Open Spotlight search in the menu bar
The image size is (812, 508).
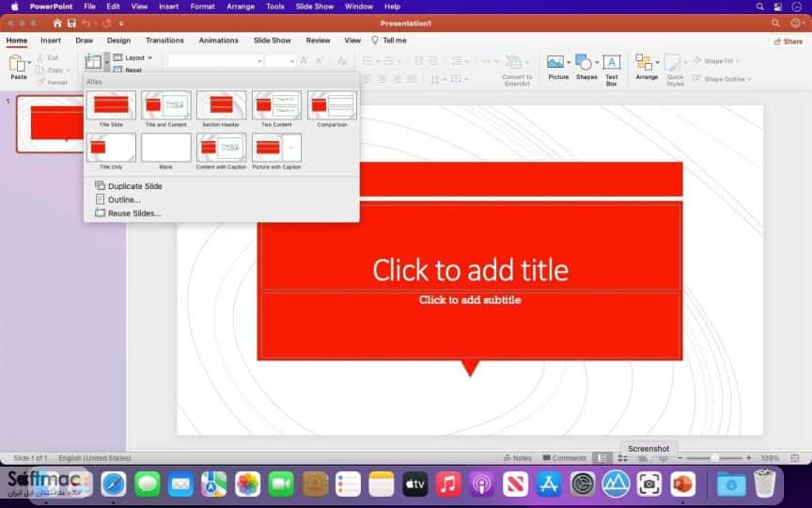[x=759, y=7]
